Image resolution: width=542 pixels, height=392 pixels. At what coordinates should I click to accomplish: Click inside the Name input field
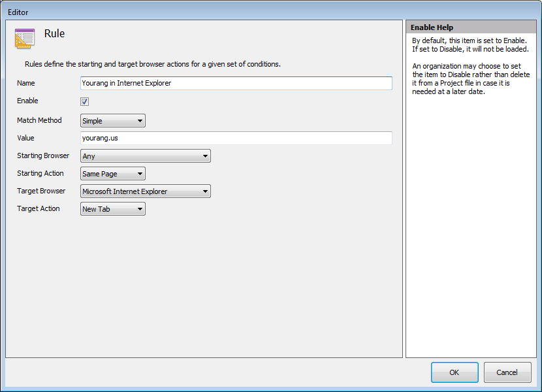[x=235, y=83]
